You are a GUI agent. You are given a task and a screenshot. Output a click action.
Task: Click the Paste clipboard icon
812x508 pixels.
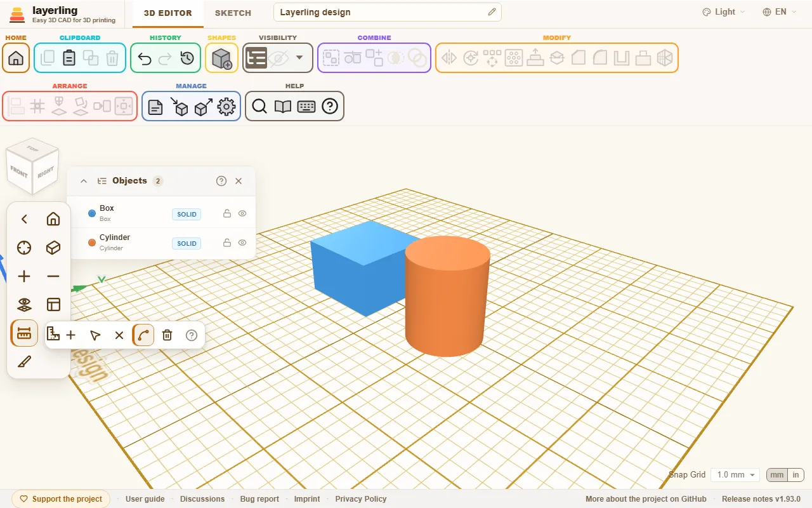coord(69,58)
